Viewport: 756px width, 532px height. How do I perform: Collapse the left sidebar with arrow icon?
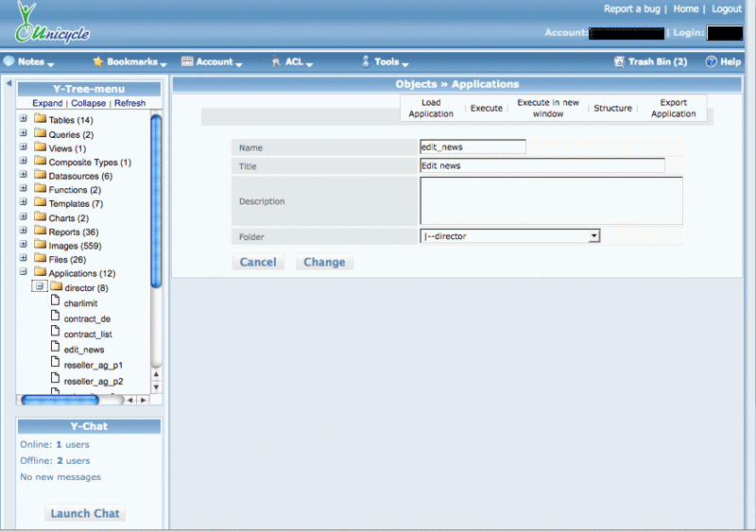[8, 84]
